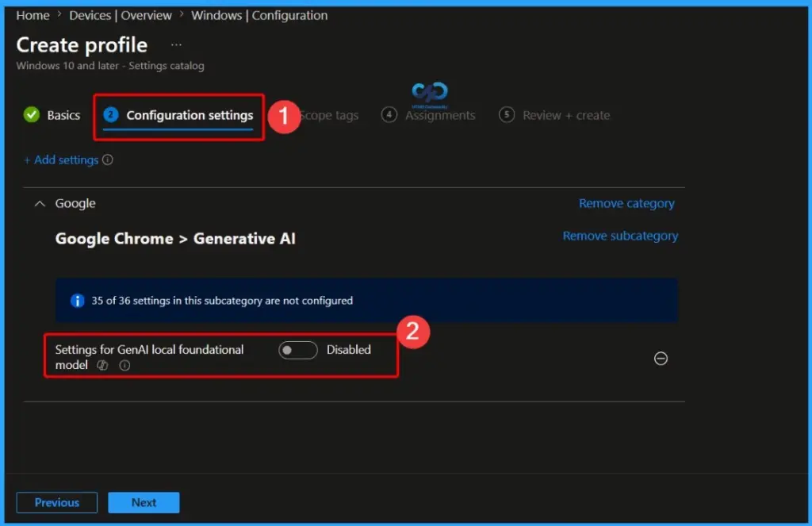Jump to Review + create step
The width and height of the screenshot is (812, 526).
click(554, 115)
